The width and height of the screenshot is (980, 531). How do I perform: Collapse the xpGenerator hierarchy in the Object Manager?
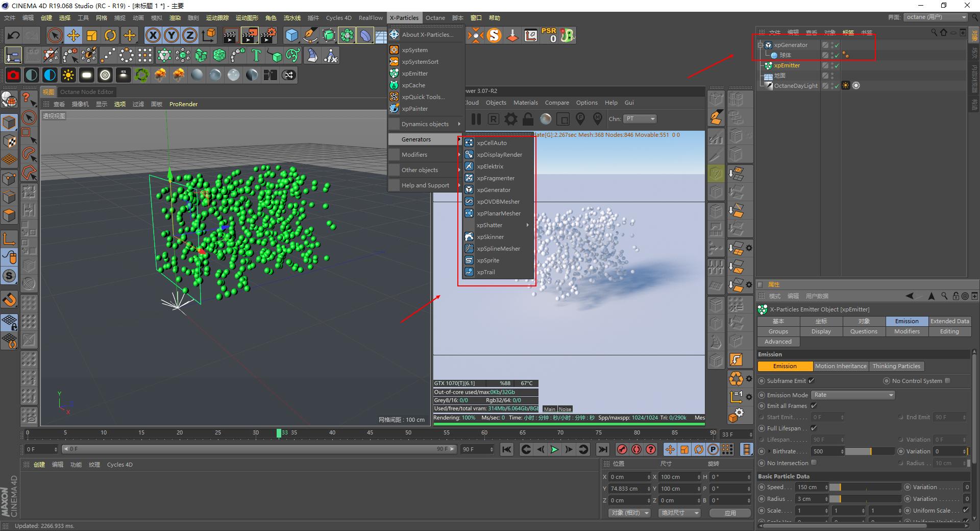point(761,45)
